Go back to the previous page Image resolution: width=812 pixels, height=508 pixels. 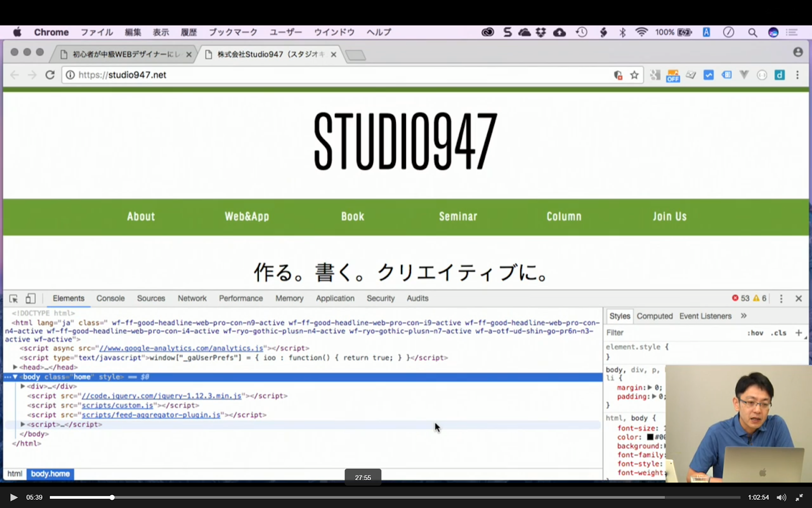click(x=15, y=75)
